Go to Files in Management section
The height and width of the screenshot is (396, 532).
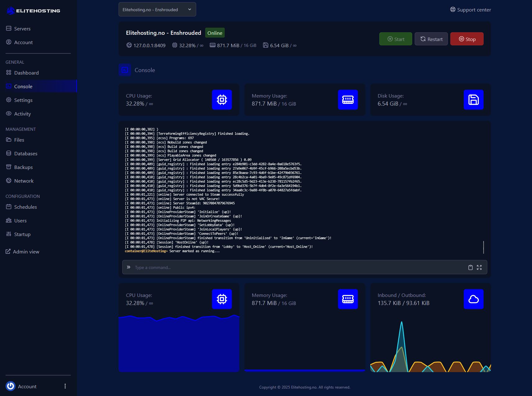[19, 140]
